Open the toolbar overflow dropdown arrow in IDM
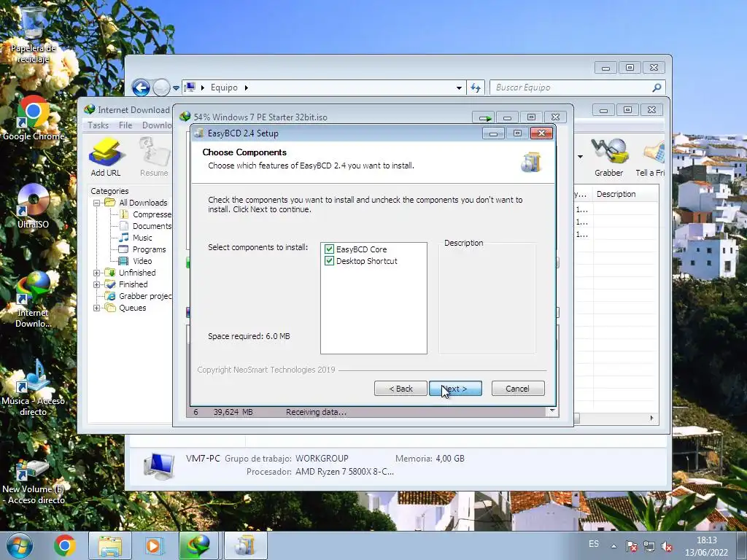Image resolution: width=747 pixels, height=560 pixels. point(580,157)
